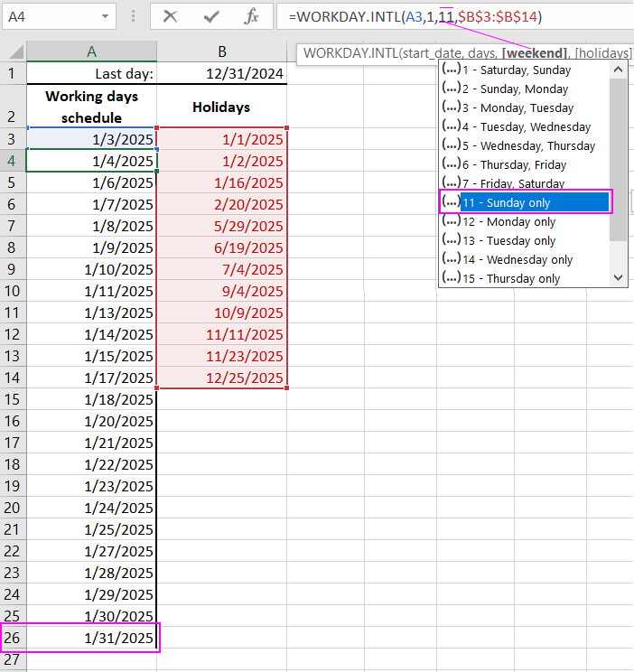This screenshot has width=634, height=672.
Task: Click holiday cell 11/11/2025
Action: click(221, 334)
